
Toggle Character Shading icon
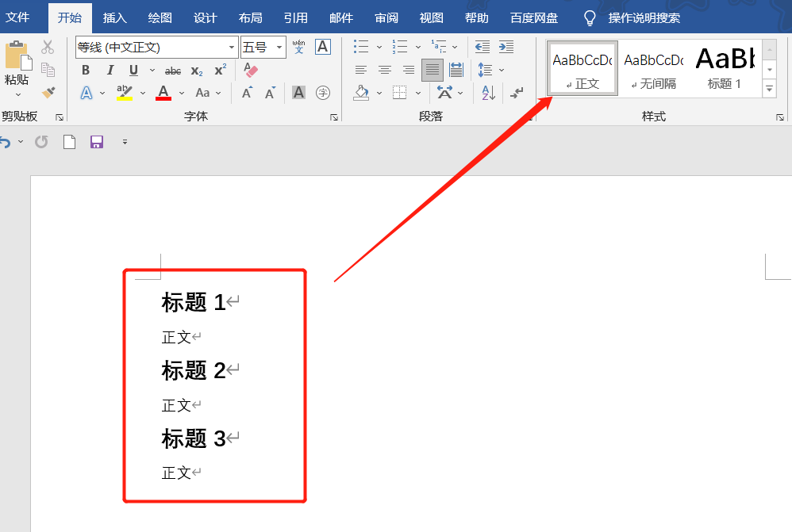point(298,93)
